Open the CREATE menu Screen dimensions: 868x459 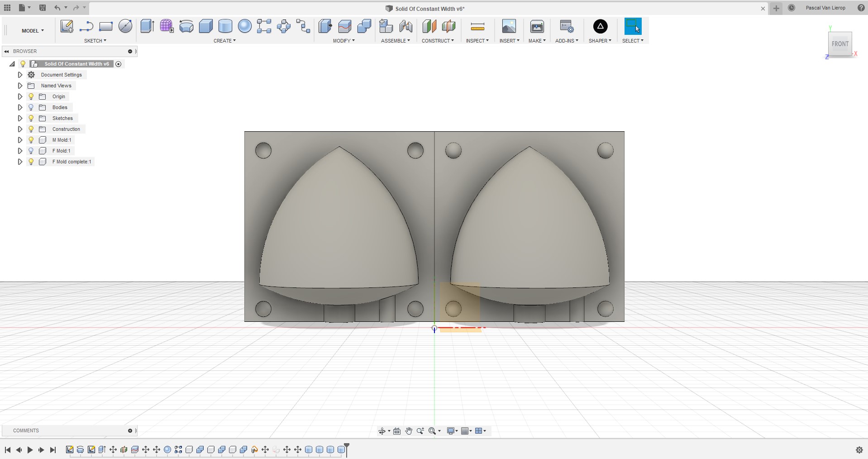[x=224, y=41]
